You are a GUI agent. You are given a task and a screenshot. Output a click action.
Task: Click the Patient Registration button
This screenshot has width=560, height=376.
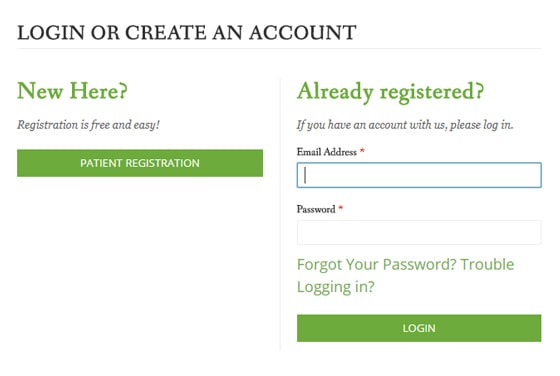pyautogui.click(x=140, y=163)
